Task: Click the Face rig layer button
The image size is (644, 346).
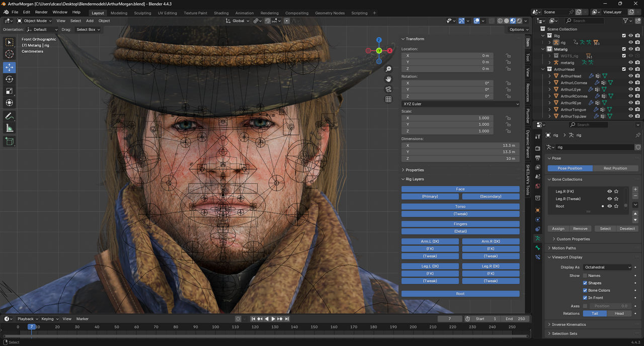Action: [460, 189]
